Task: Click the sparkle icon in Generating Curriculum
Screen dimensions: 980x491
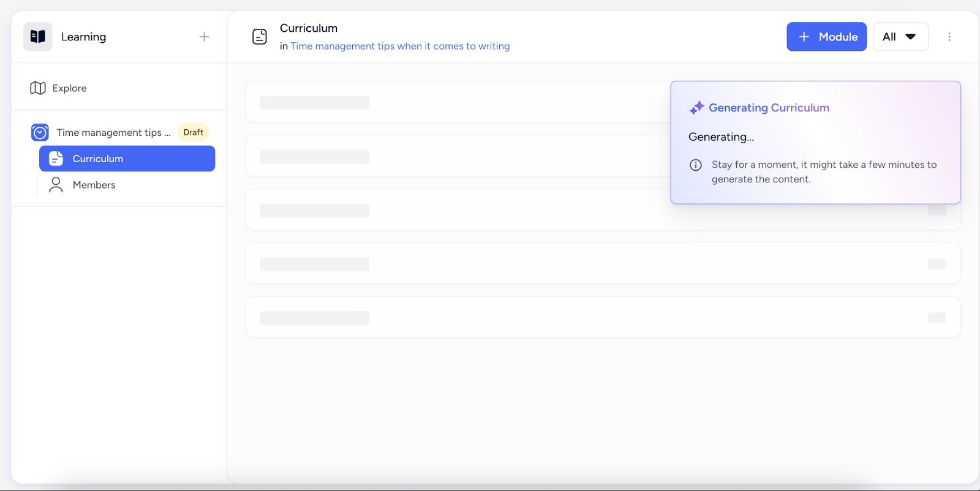Action: (697, 108)
